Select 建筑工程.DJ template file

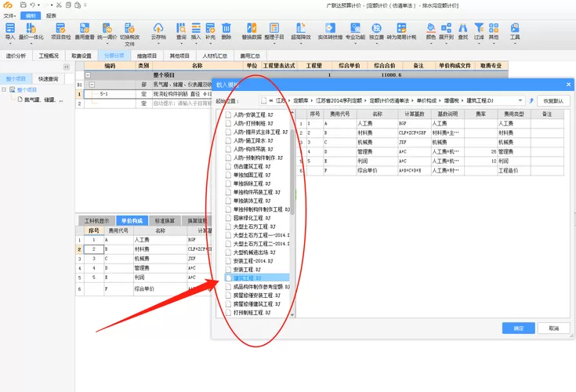pos(257,278)
